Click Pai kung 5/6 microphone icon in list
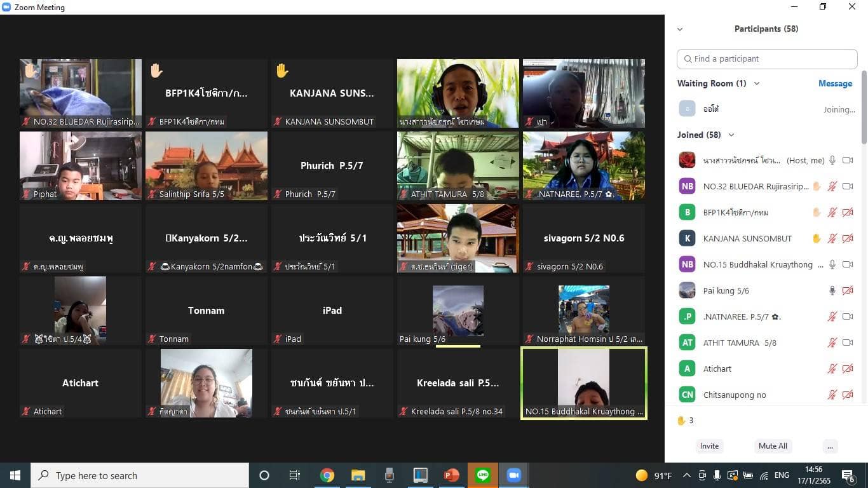 832,290
